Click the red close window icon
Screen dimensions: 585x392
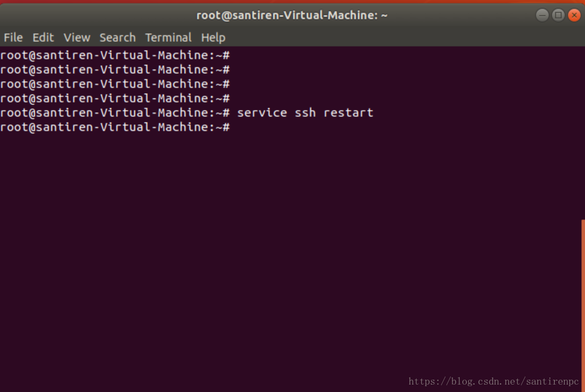pyautogui.click(x=574, y=15)
